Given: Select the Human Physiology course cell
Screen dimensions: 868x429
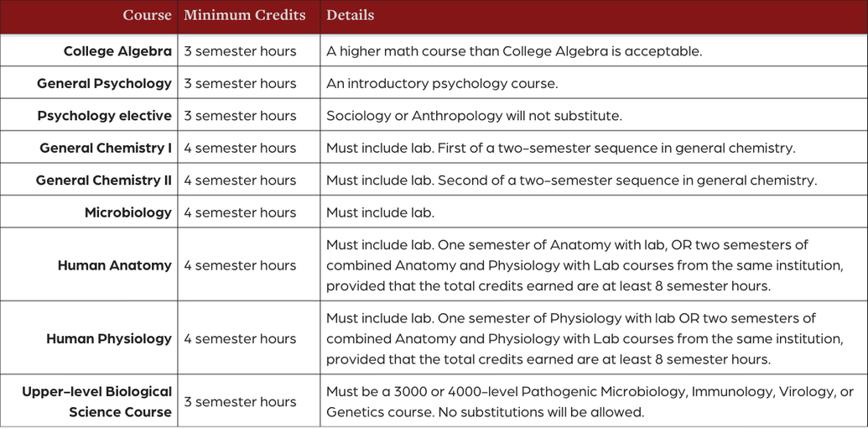Looking at the screenshot, I should pos(108,338).
